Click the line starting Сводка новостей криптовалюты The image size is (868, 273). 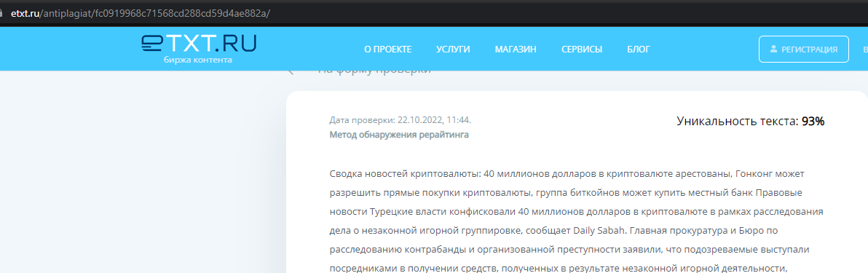pyautogui.click(x=567, y=174)
